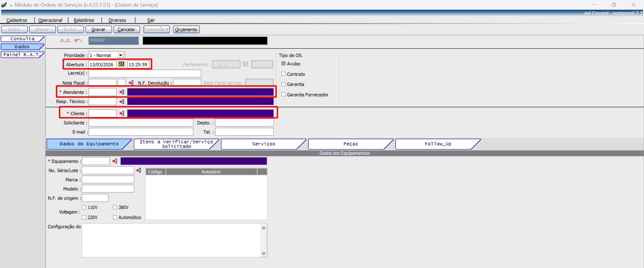This screenshot has width=644, height=268.
Task: Open the Cadastros menu
Action: coord(17,20)
